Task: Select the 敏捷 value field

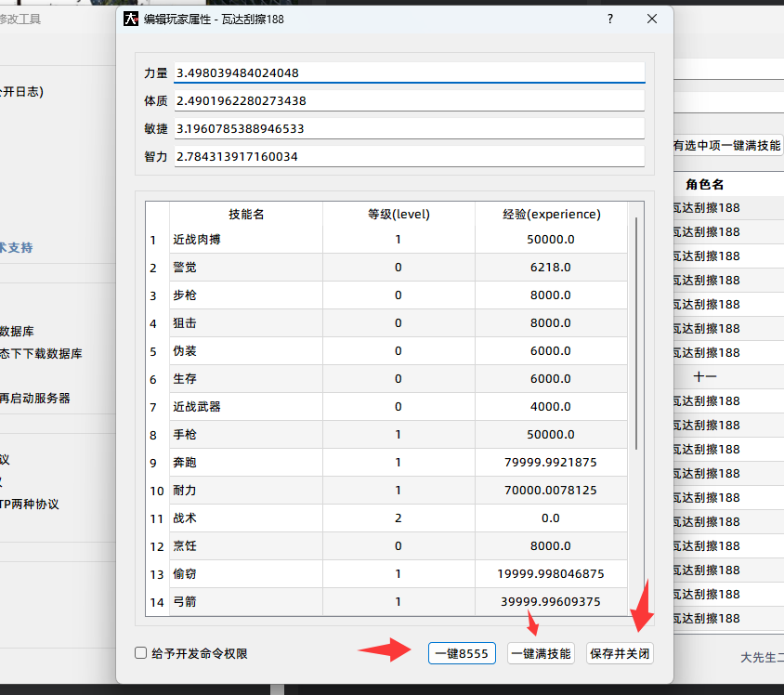Action: 409,128
